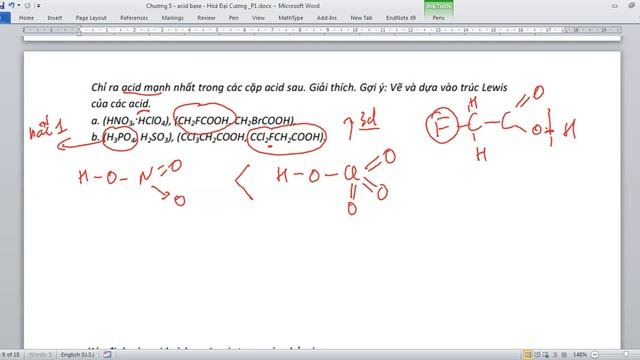Click 'H3PO4' in line b
This screenshot has width=640, height=360.
[x=120, y=138]
